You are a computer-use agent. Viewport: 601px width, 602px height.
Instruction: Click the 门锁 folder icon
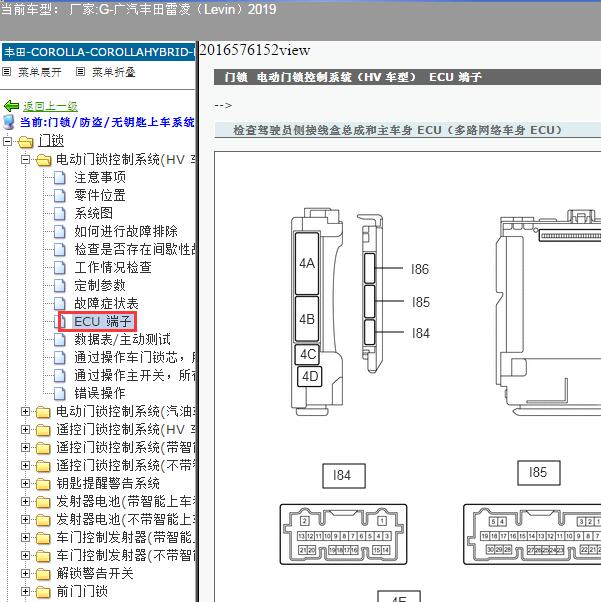[x=25, y=142]
